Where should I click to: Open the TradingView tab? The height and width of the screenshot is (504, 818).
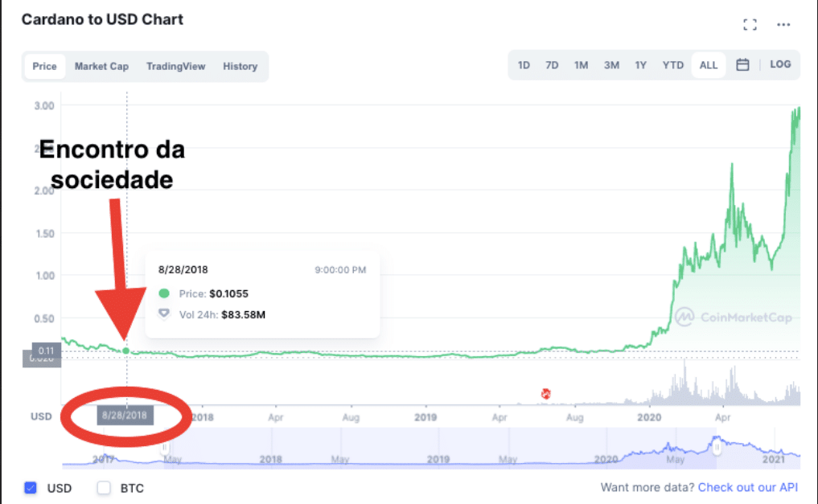[x=176, y=66]
